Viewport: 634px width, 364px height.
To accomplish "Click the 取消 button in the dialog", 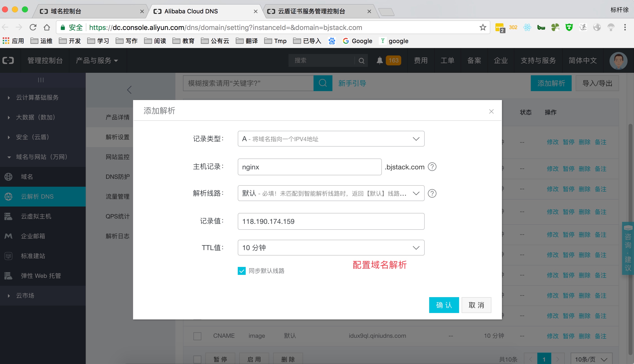I will coord(476,305).
